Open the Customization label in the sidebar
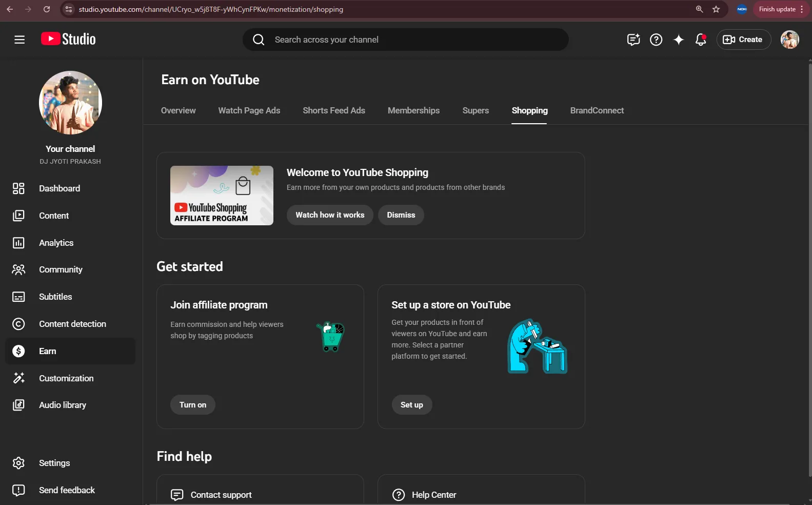 [x=66, y=378]
